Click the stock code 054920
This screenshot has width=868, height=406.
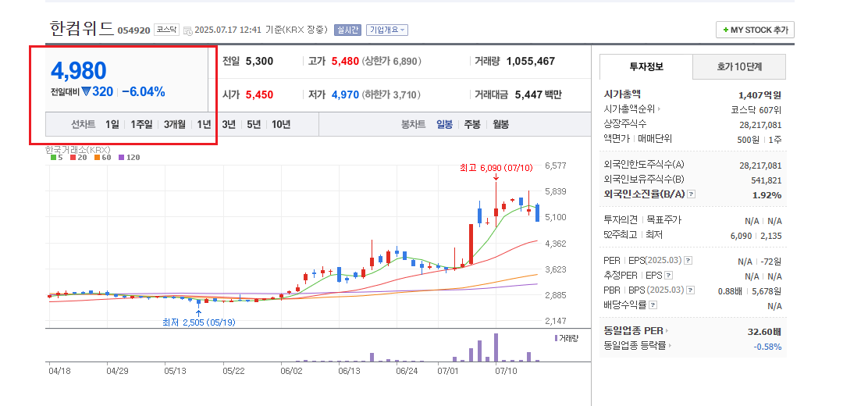point(133,30)
